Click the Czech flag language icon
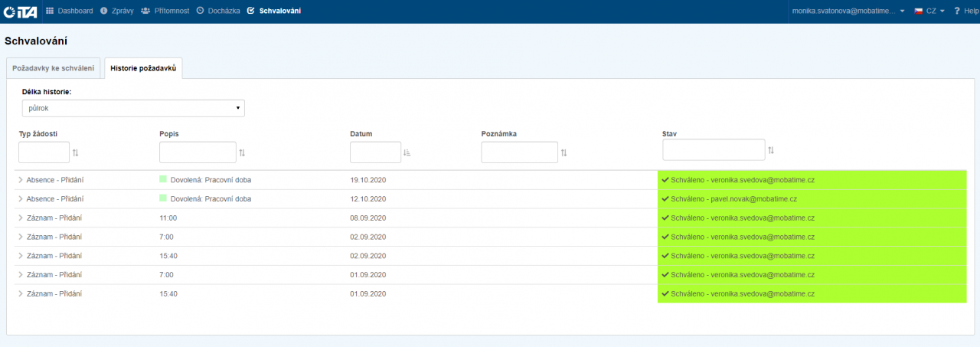This screenshot has width=980, height=347. tap(918, 11)
